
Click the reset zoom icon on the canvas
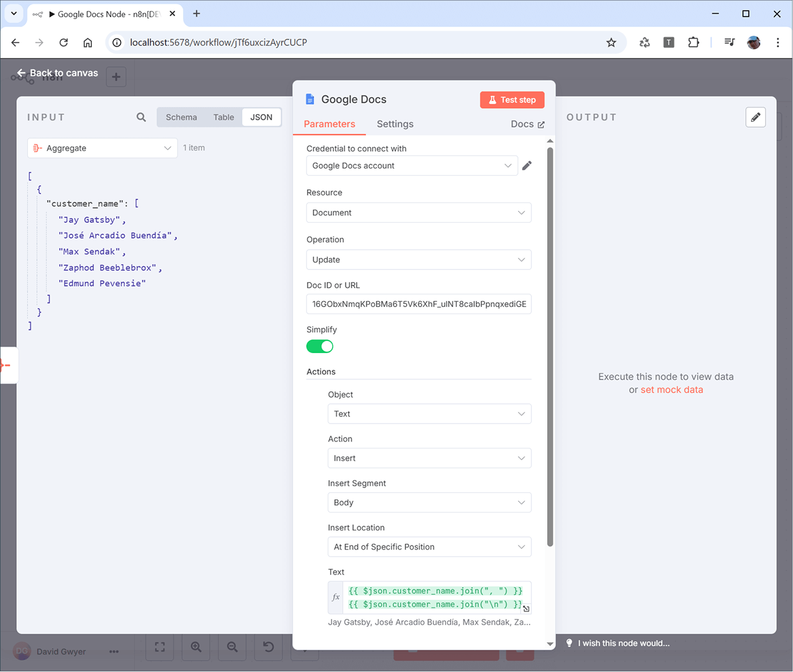pos(269,647)
